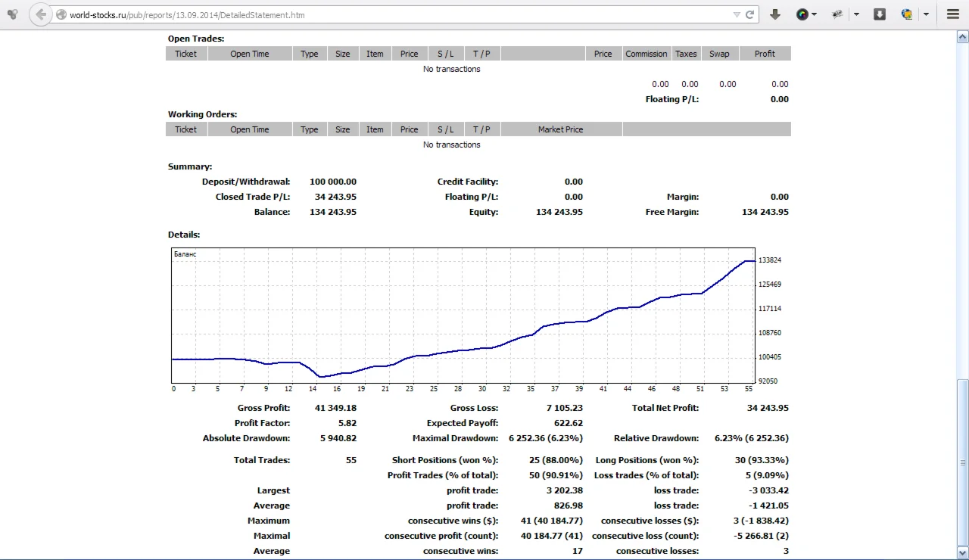Click the boxed download arrow extension icon
Screen dimensions: 969x560
(880, 14)
